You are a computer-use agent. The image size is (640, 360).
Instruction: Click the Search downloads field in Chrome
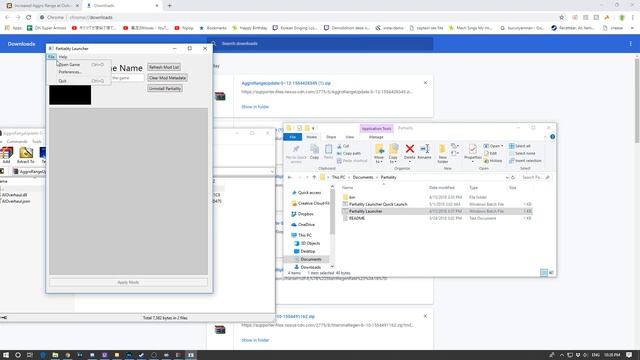(x=320, y=44)
